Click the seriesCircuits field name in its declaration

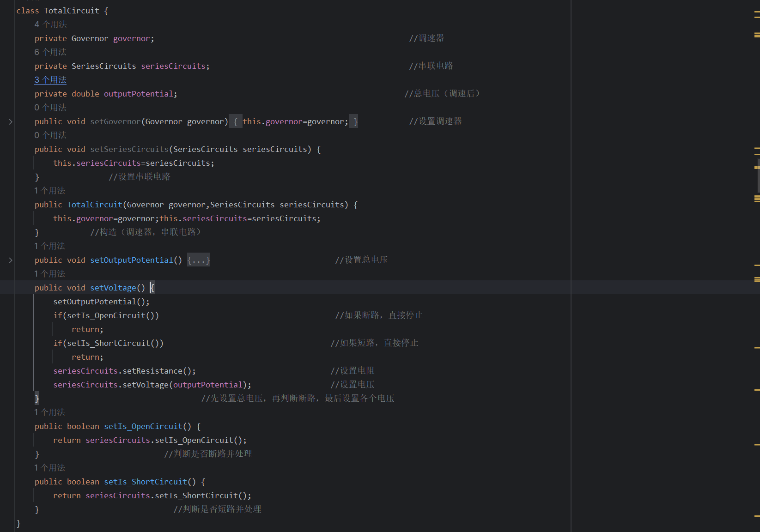pyautogui.click(x=173, y=66)
